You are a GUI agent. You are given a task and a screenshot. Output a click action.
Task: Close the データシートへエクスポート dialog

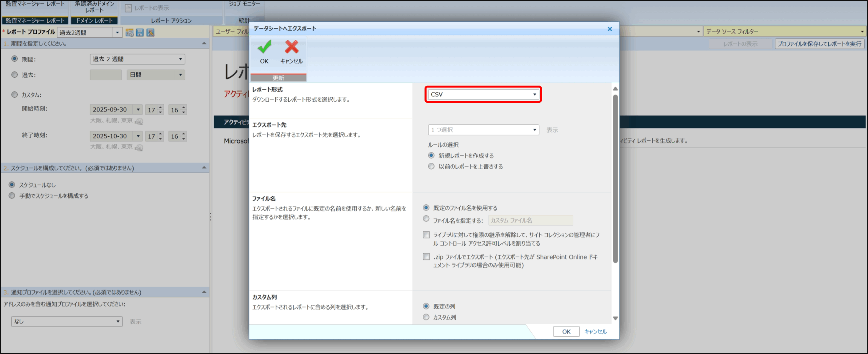(x=610, y=29)
